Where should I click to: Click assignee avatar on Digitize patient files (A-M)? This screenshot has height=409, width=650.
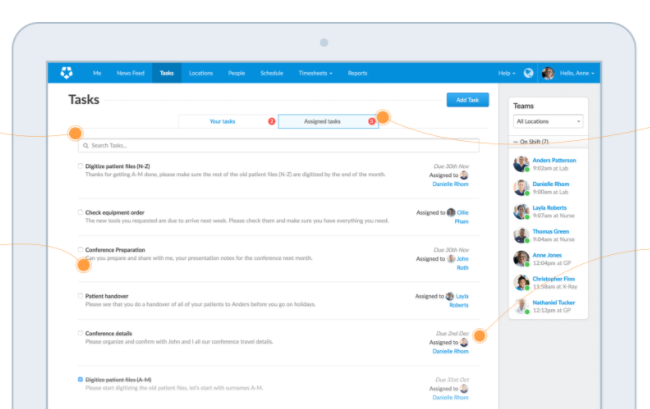(464, 389)
